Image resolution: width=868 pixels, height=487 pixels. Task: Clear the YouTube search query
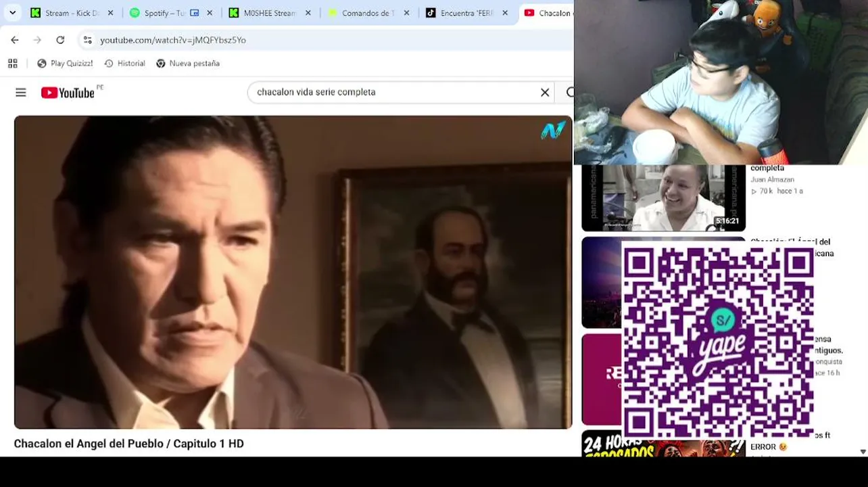click(545, 92)
